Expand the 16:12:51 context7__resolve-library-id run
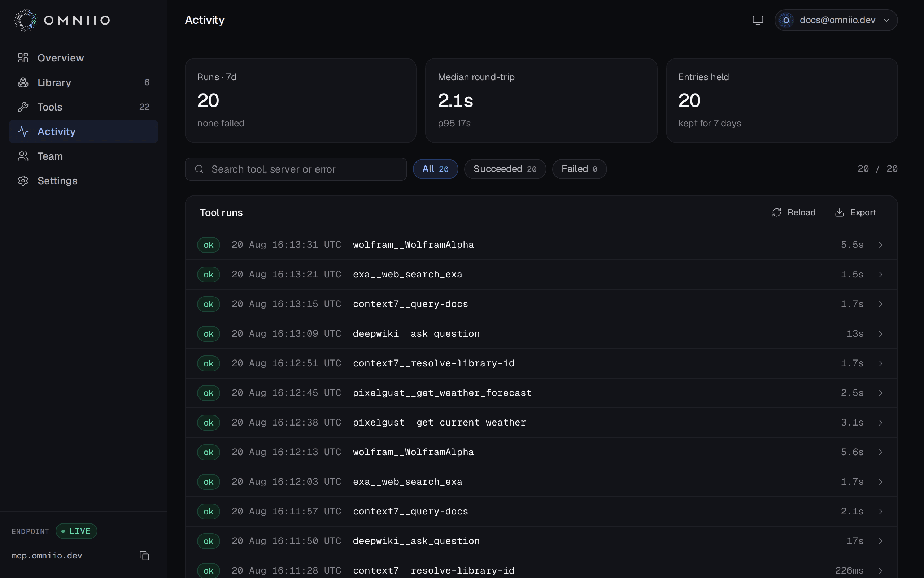Viewport: 924px width, 578px height. pos(541,363)
